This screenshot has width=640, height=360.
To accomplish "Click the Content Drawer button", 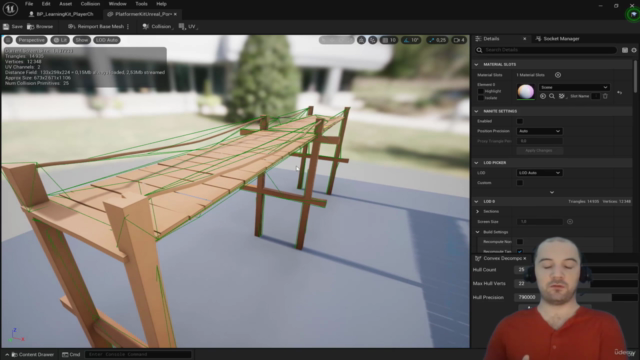I will 32,354.
